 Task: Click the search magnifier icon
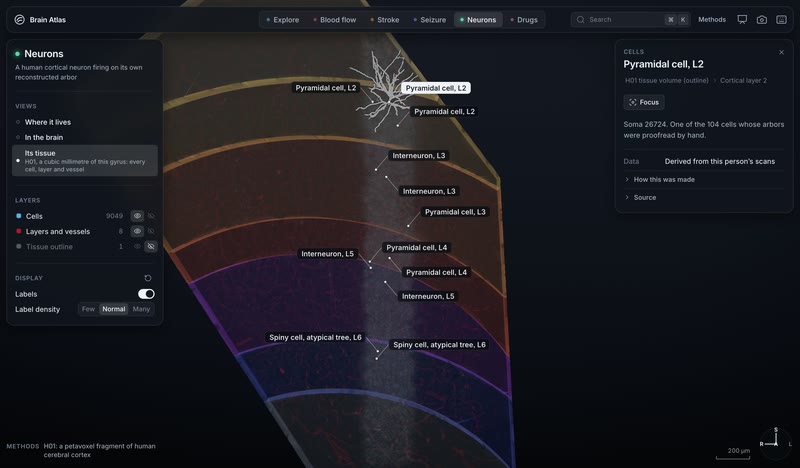(580, 19)
